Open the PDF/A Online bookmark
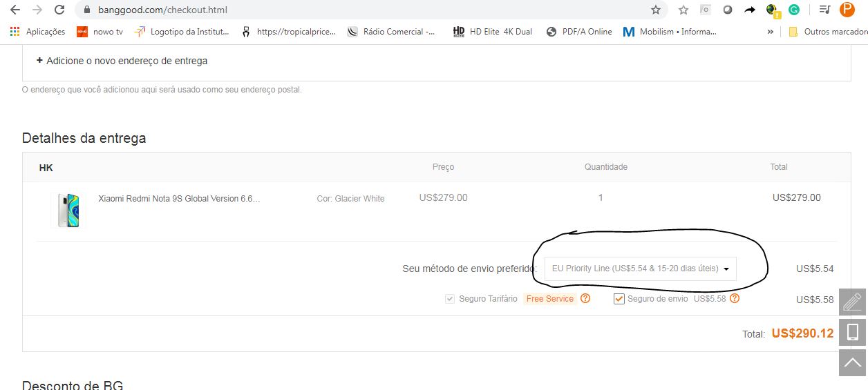The height and width of the screenshot is (390, 868). coord(579,31)
